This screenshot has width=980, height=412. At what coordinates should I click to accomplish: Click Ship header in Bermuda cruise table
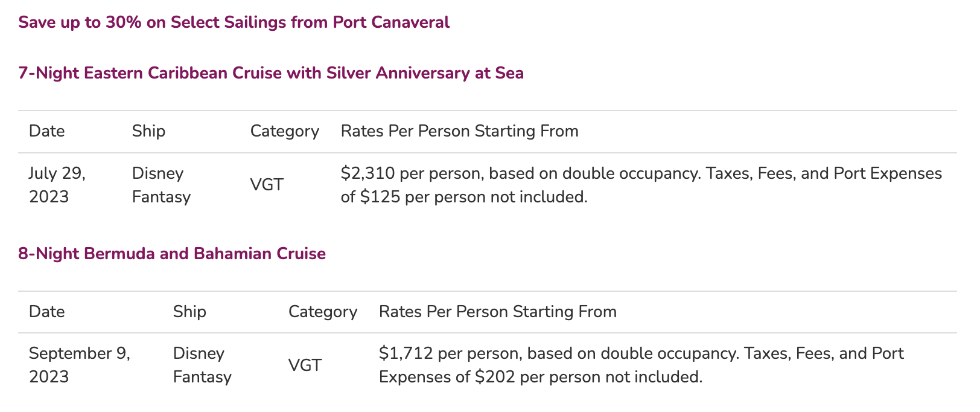pyautogui.click(x=189, y=312)
